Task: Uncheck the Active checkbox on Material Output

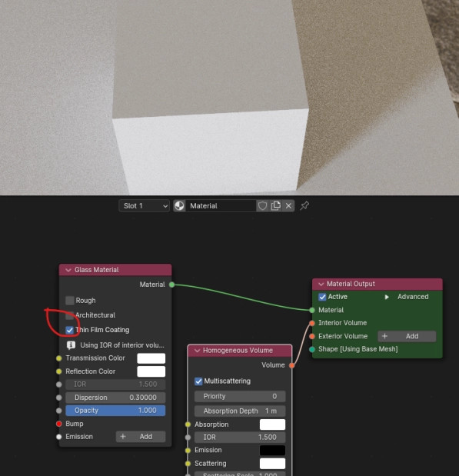Action: click(322, 297)
